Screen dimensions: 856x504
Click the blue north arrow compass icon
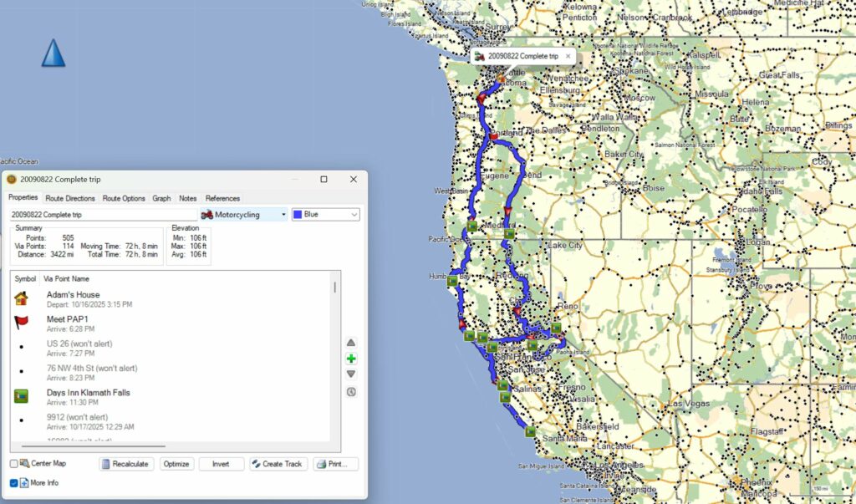[x=53, y=53]
